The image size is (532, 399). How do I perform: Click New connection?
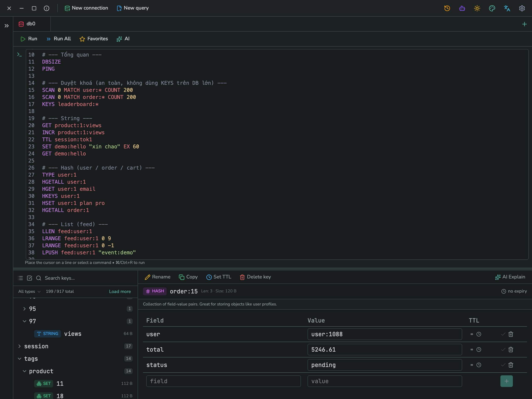tap(86, 8)
